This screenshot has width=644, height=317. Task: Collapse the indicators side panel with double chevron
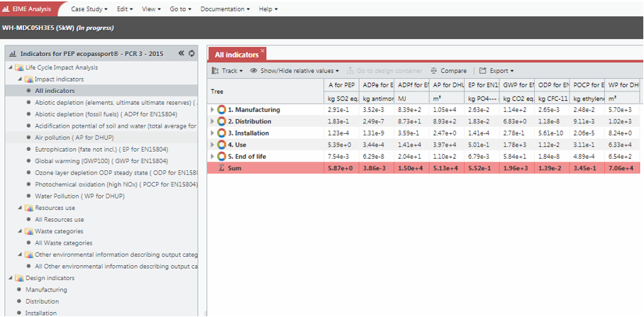[x=181, y=53]
